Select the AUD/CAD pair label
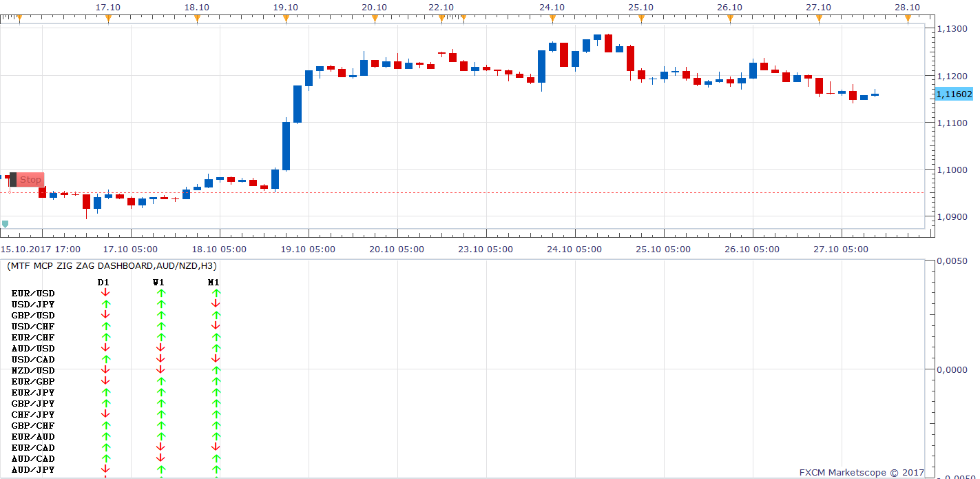 tap(33, 458)
